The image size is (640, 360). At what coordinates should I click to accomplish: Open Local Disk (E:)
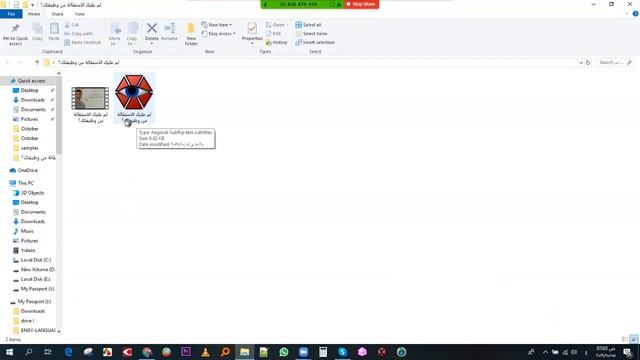click(x=35, y=279)
